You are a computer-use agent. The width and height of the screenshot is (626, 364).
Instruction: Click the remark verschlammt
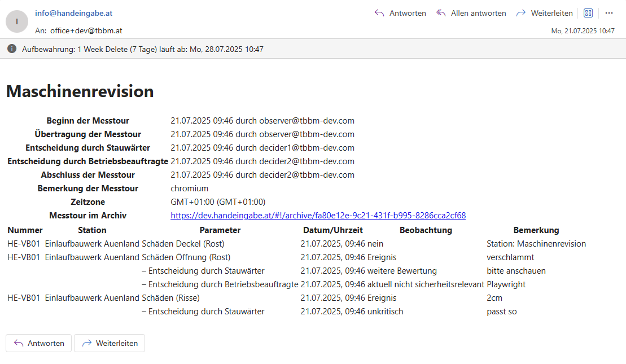(x=510, y=257)
